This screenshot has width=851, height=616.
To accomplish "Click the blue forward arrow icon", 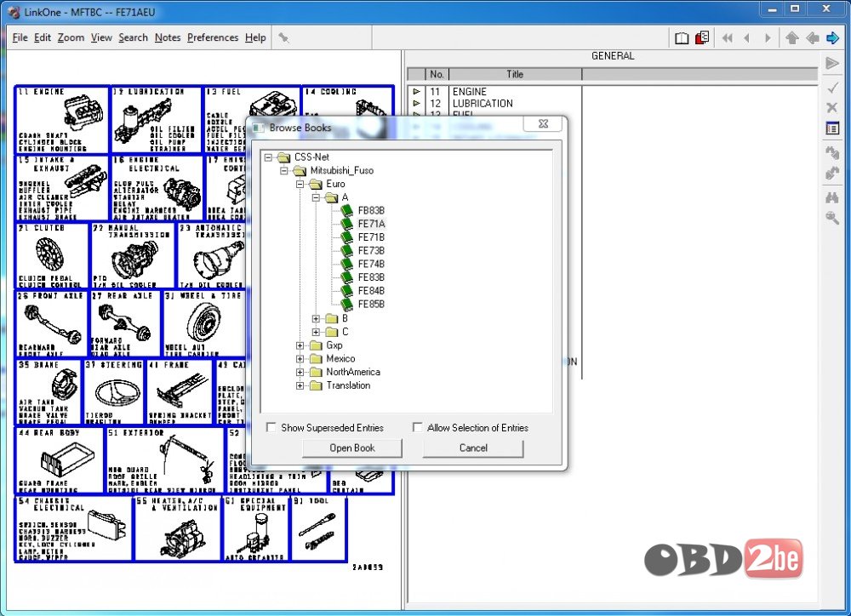I will (x=832, y=38).
